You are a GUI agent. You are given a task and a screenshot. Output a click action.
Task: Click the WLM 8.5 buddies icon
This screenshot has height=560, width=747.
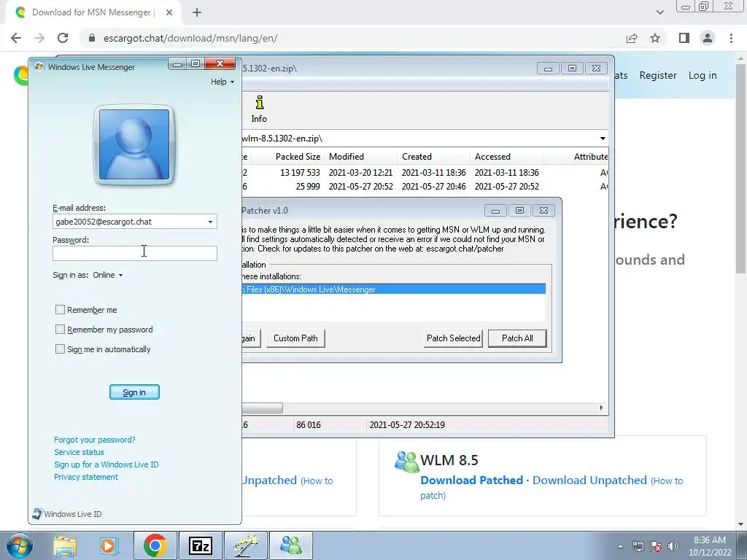(x=406, y=461)
